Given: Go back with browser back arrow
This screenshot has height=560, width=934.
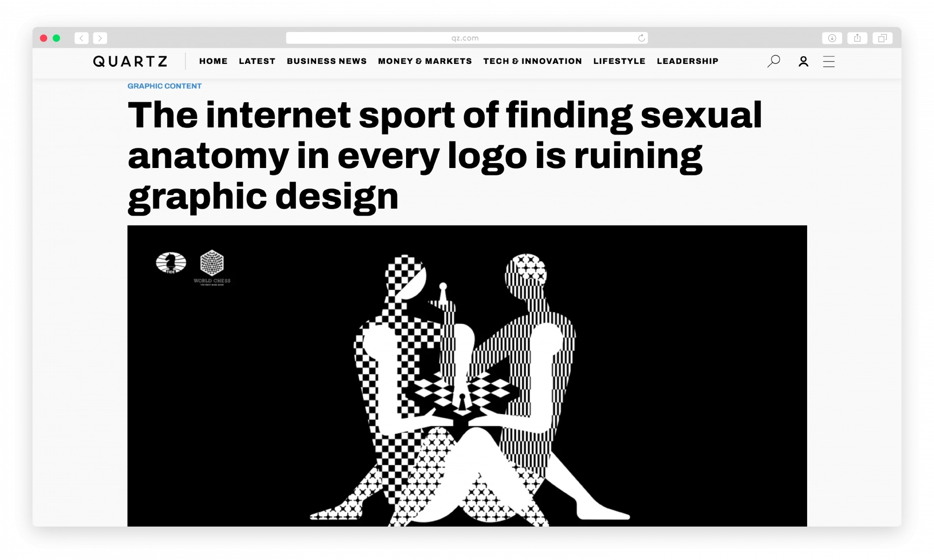Looking at the screenshot, I should pyautogui.click(x=82, y=38).
